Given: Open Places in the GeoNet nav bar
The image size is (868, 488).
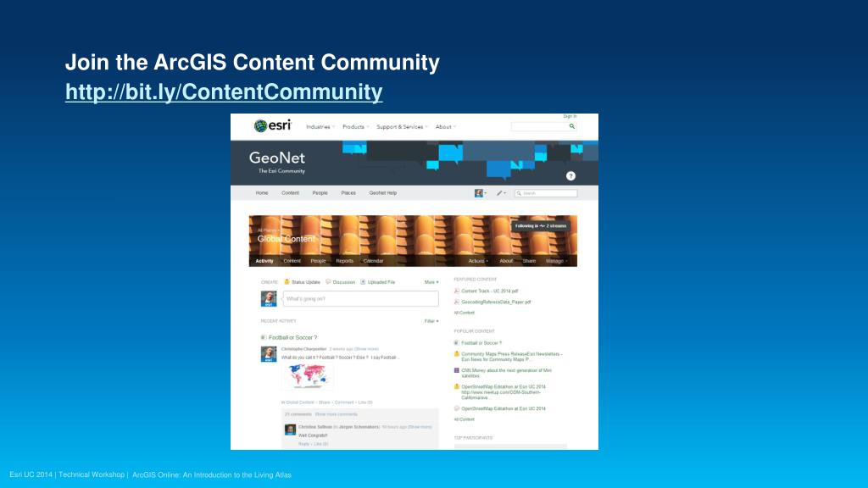Looking at the screenshot, I should point(348,193).
